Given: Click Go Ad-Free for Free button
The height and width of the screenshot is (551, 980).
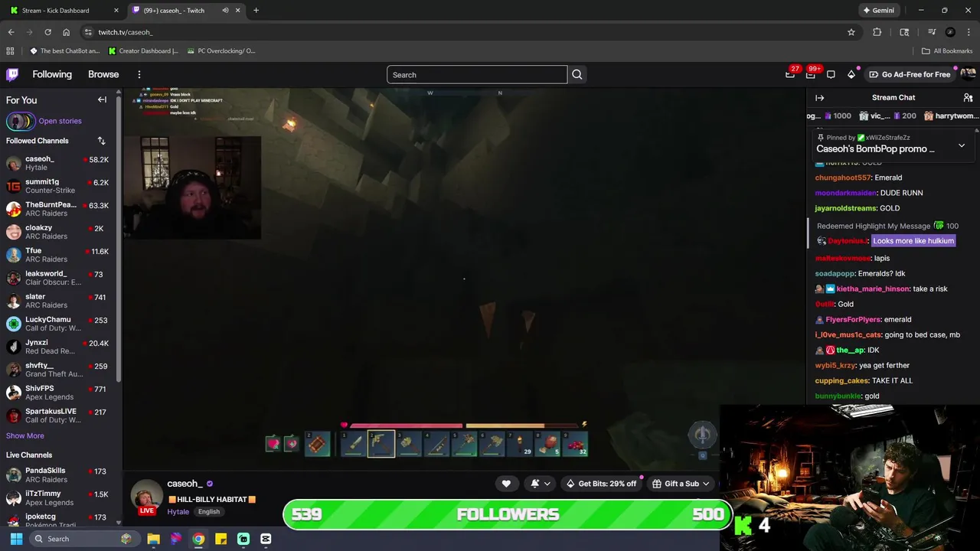Looking at the screenshot, I should coord(910,74).
